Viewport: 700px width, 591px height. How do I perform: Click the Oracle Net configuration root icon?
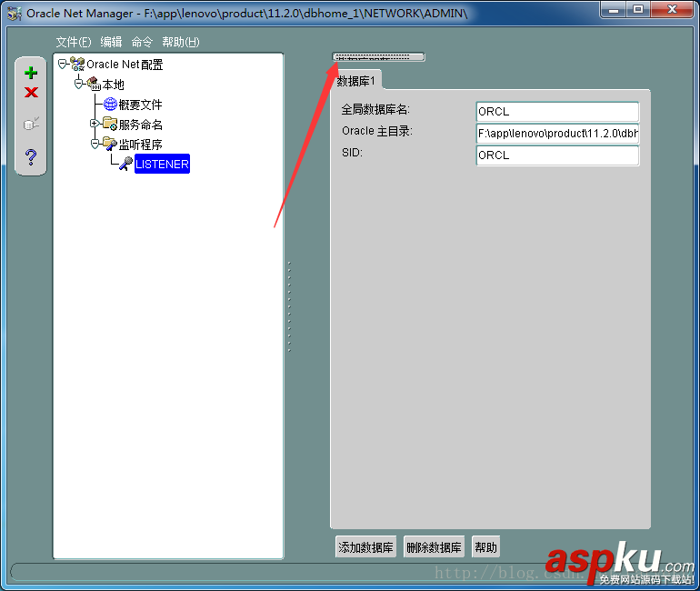click(x=77, y=65)
